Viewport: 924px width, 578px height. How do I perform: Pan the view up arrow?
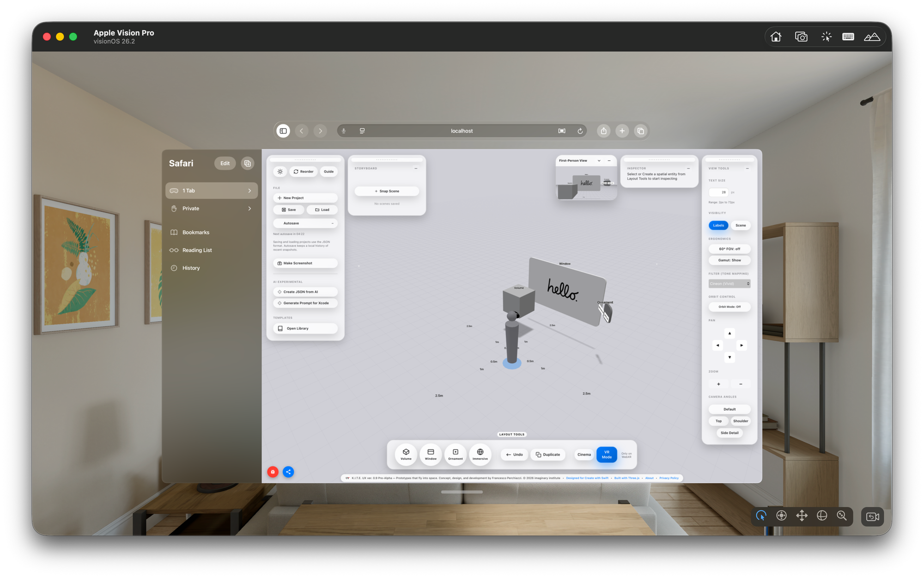pos(729,333)
